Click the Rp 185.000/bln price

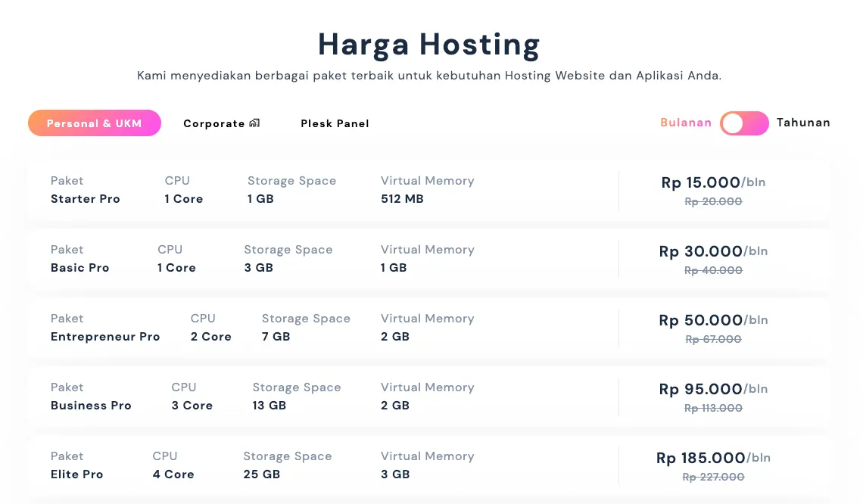(x=713, y=458)
